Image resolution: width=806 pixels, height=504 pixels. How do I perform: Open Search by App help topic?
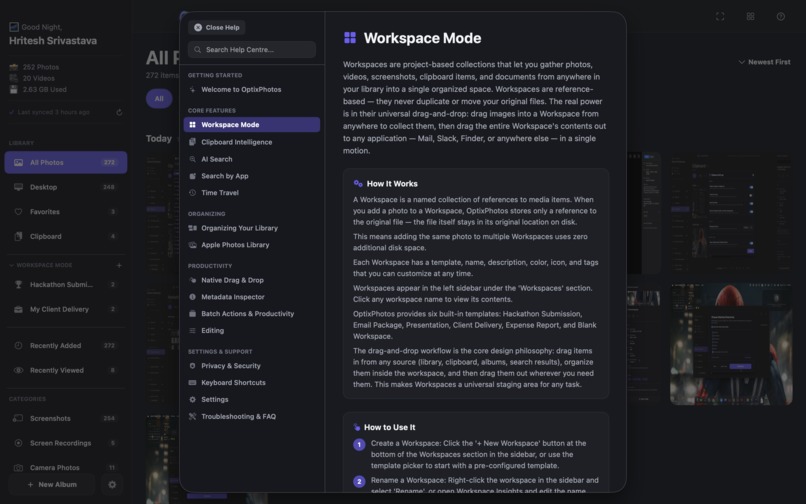click(252, 176)
